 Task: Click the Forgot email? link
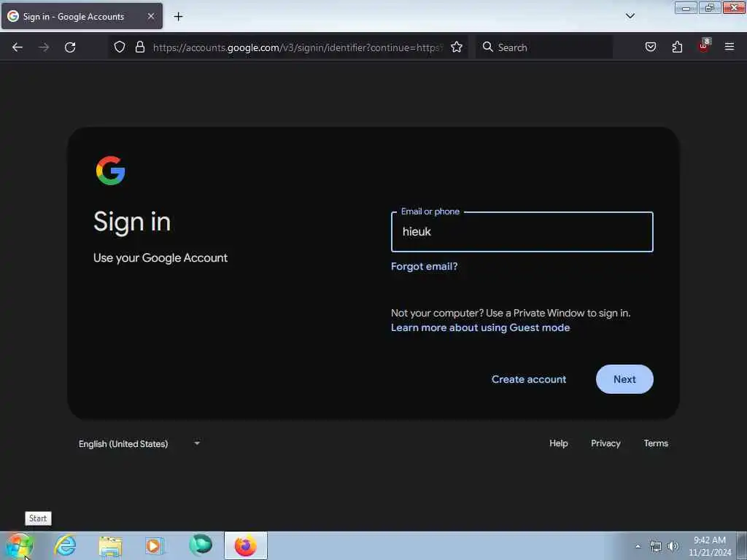[x=424, y=266]
